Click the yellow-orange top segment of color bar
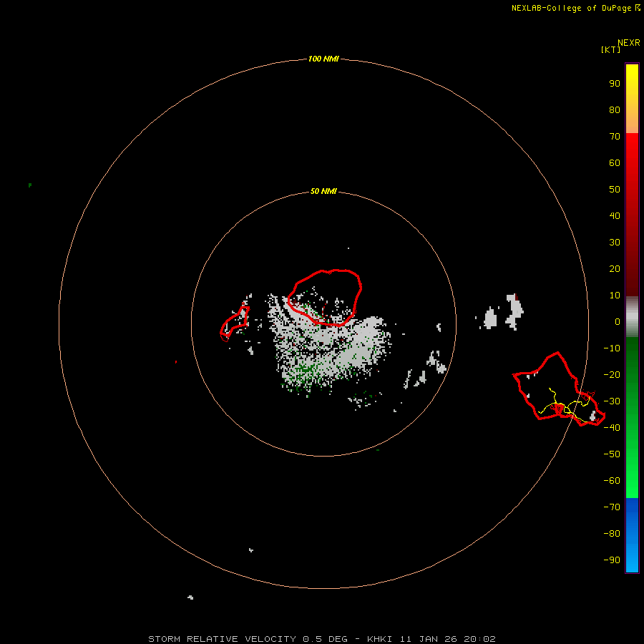The width and height of the screenshot is (644, 644). [632, 99]
